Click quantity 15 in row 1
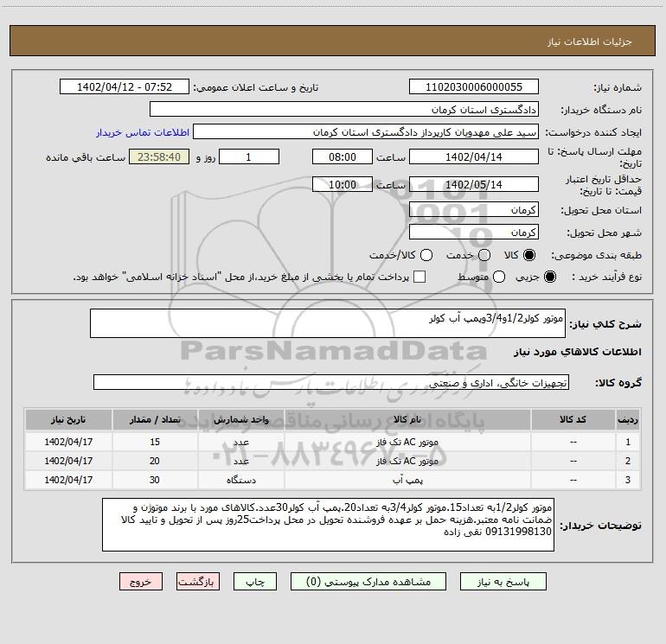Viewport: 666px width, 644px height. coord(155,442)
